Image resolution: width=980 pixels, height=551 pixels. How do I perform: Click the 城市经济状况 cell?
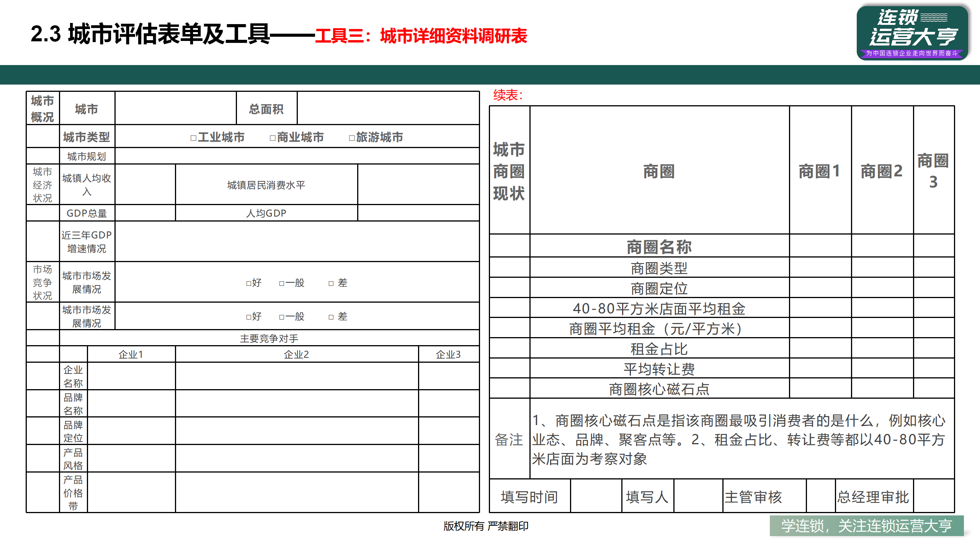[x=43, y=184]
